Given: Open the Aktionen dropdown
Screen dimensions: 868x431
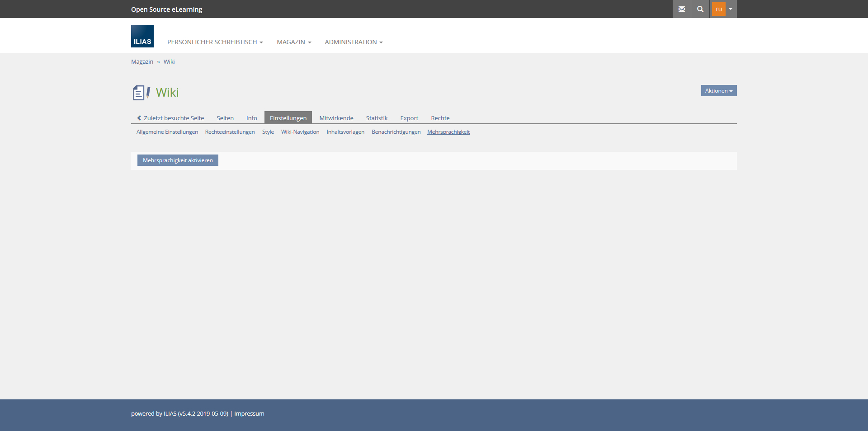Looking at the screenshot, I should [718, 91].
